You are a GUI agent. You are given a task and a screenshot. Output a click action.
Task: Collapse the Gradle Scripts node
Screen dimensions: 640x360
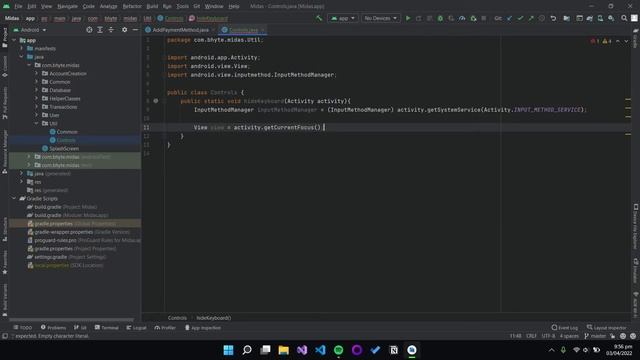pos(14,198)
